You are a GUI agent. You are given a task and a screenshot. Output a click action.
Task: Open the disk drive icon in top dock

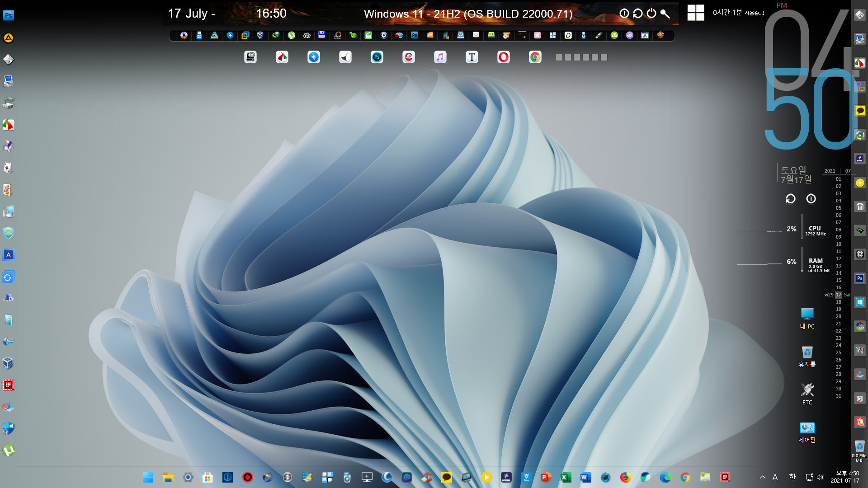(x=250, y=57)
